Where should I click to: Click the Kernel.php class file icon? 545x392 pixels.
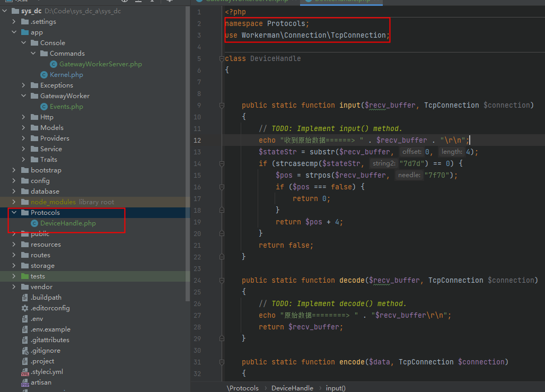[44, 75]
